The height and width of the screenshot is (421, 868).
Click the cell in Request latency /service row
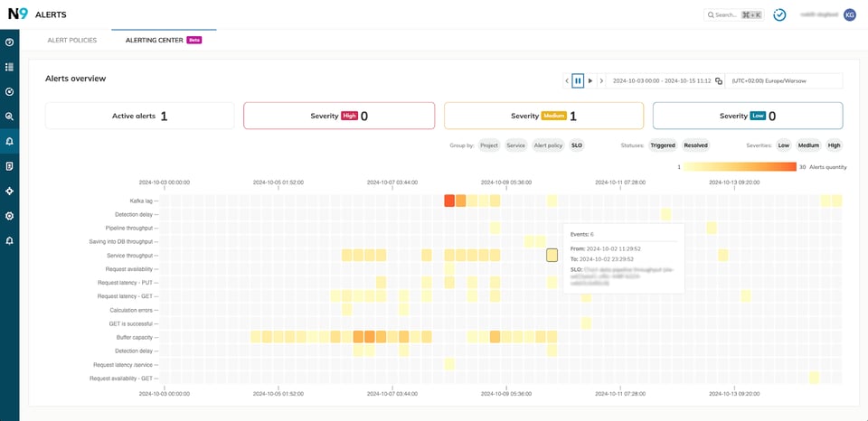[x=449, y=364]
